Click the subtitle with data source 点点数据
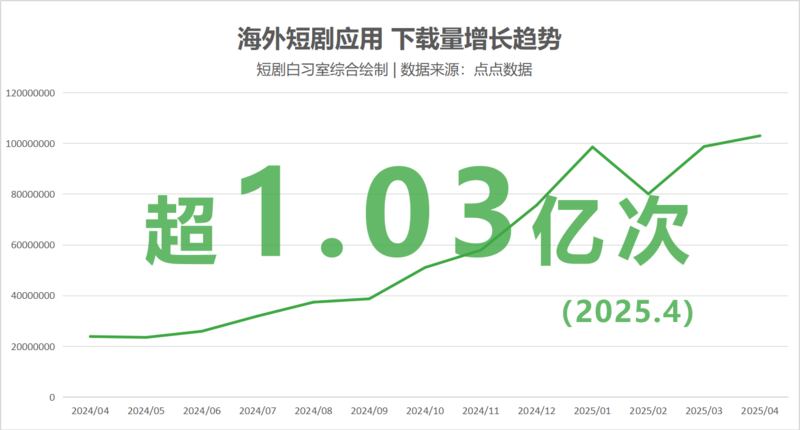 tap(400, 70)
